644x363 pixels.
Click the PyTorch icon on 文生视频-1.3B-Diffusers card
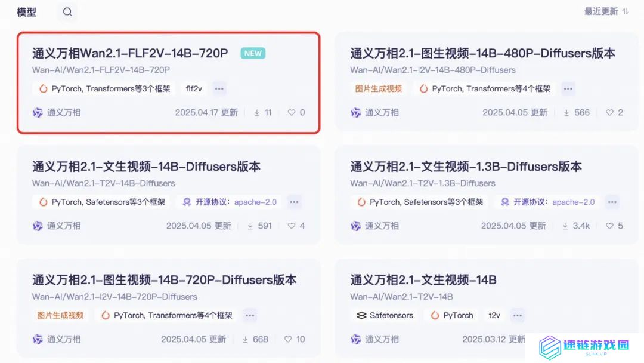pyautogui.click(x=361, y=202)
